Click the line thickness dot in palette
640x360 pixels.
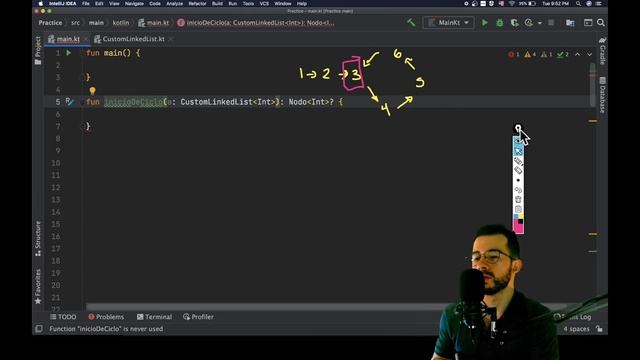click(518, 180)
